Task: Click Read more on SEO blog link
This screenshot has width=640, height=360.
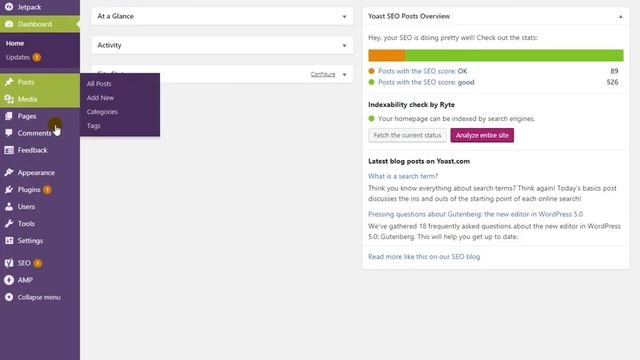Action: (x=424, y=257)
